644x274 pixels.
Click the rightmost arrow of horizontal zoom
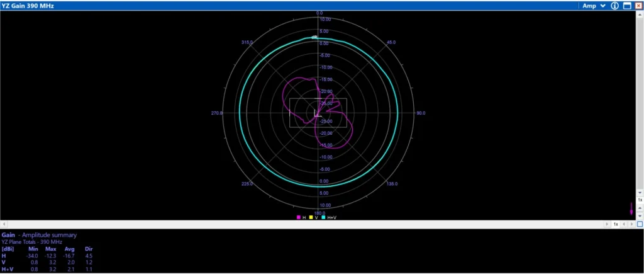(x=631, y=224)
